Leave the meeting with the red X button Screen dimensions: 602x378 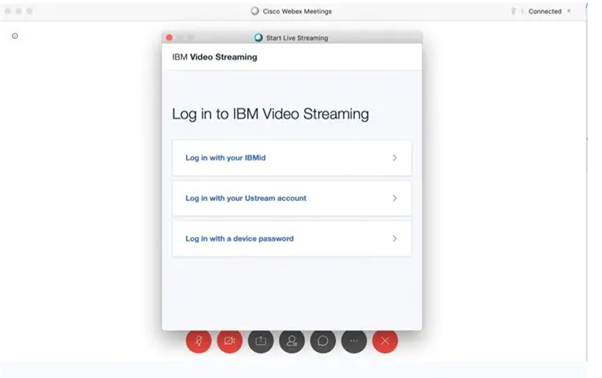(385, 340)
